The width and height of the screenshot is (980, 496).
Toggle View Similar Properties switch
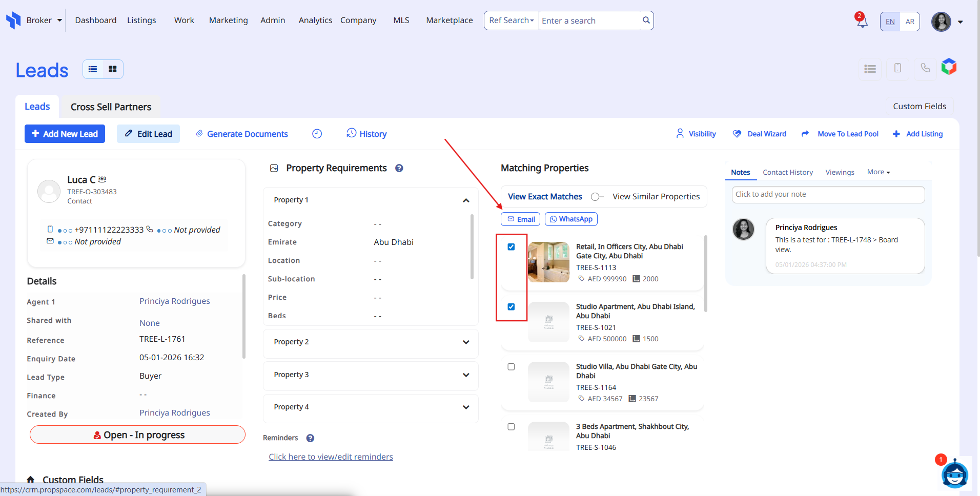pyautogui.click(x=597, y=197)
